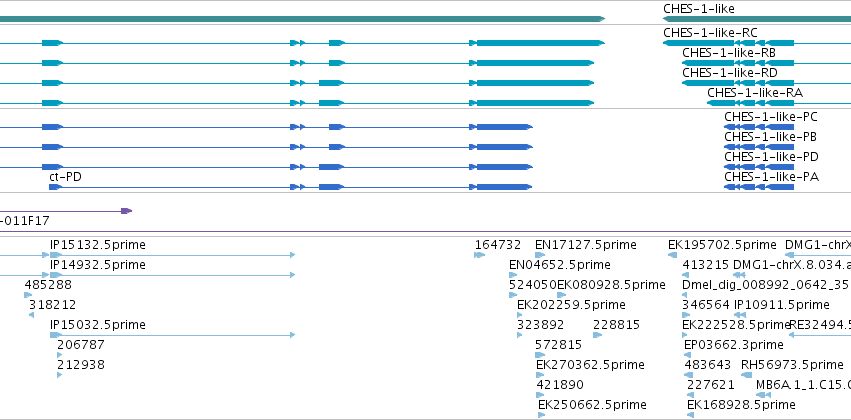Click feature label 483643
The height and width of the screenshot is (420, 851).
click(x=708, y=365)
